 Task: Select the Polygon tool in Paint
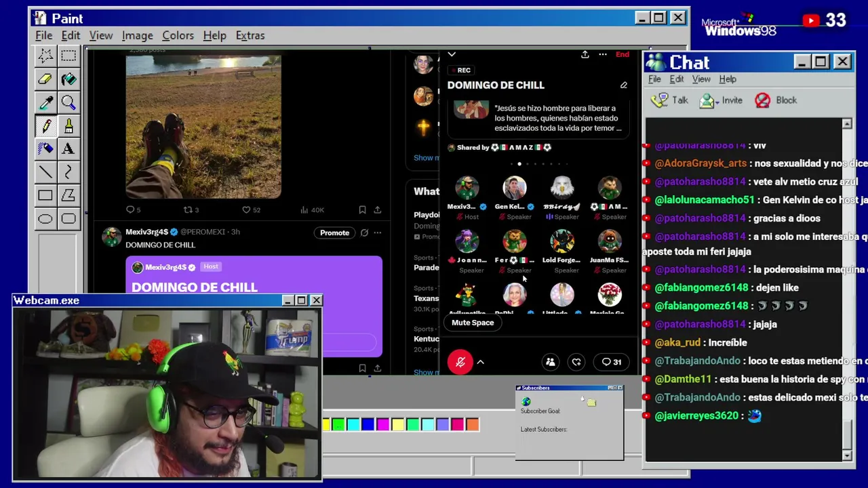68,196
